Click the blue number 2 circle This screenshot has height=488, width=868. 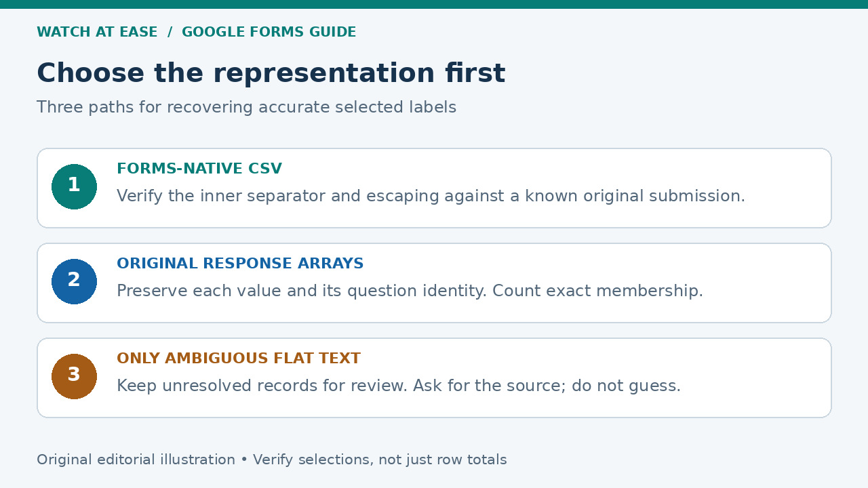[74, 281]
